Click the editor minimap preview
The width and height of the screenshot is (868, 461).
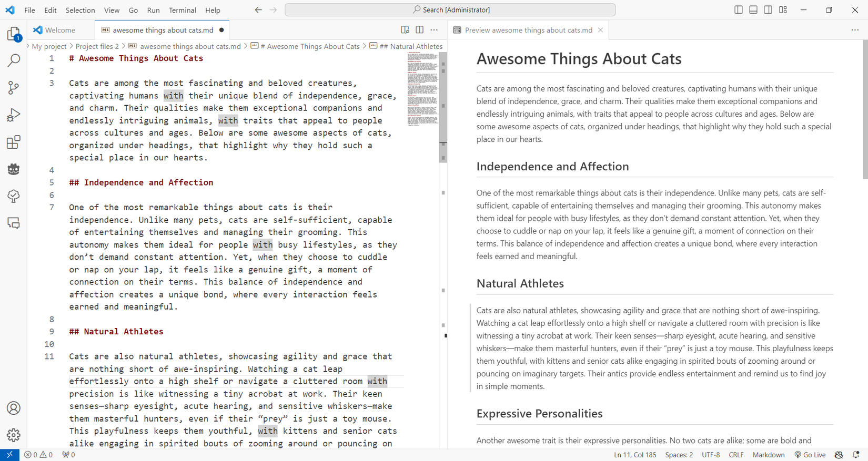[x=422, y=89]
